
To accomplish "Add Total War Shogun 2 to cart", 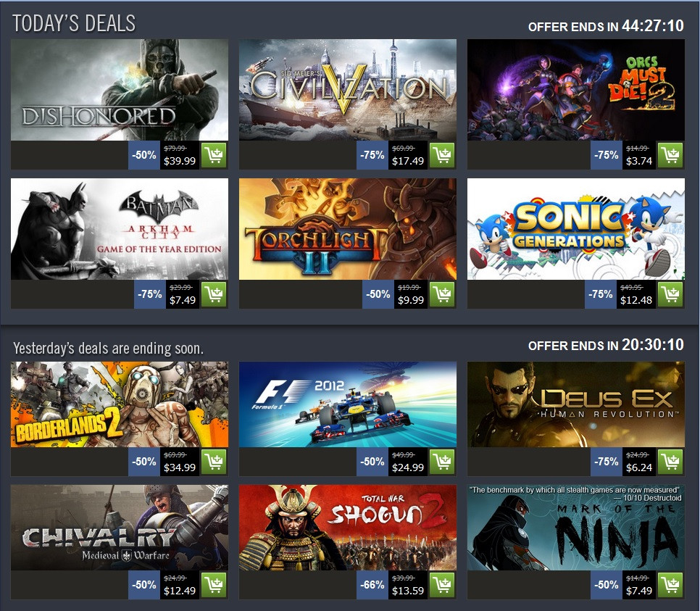I will pyautogui.click(x=442, y=585).
